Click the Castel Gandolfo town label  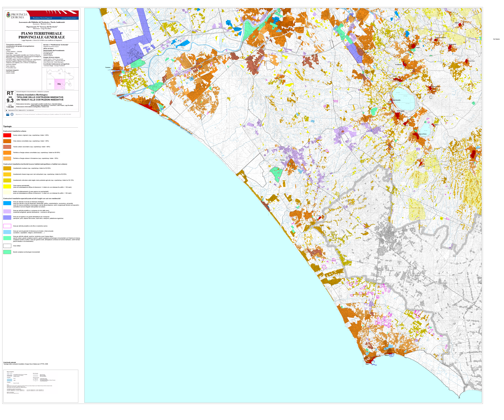pos(396,100)
